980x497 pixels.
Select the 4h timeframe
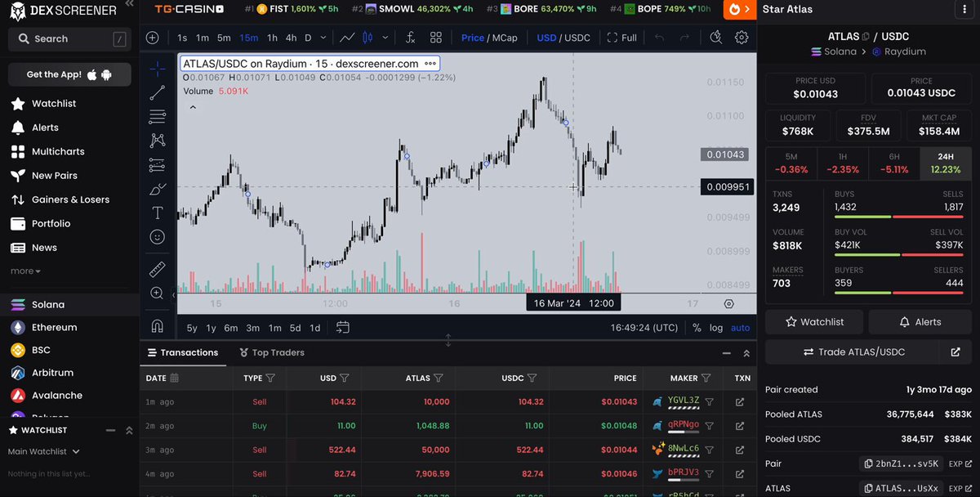[291, 38]
